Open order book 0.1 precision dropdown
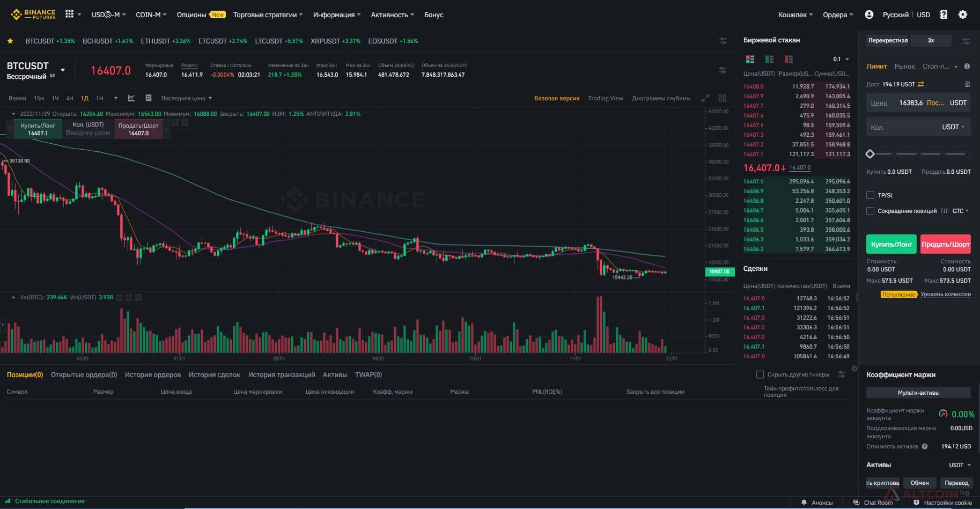The width and height of the screenshot is (980, 509). (x=841, y=59)
